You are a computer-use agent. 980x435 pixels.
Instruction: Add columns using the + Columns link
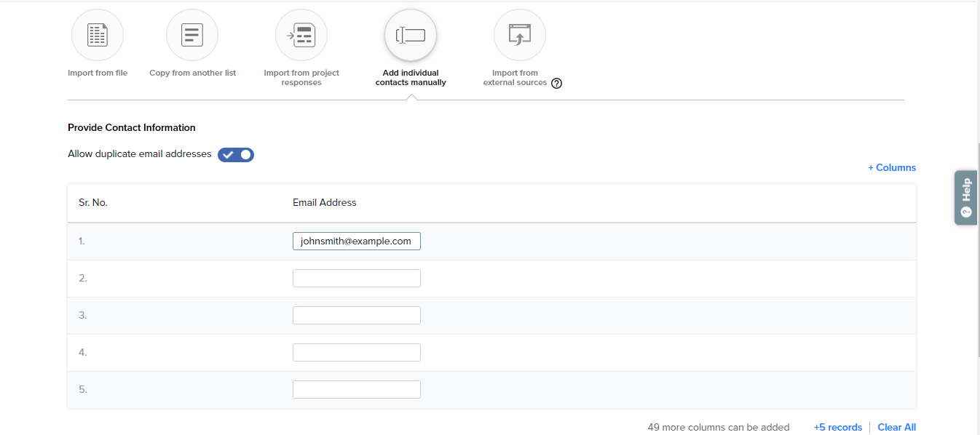pos(892,168)
